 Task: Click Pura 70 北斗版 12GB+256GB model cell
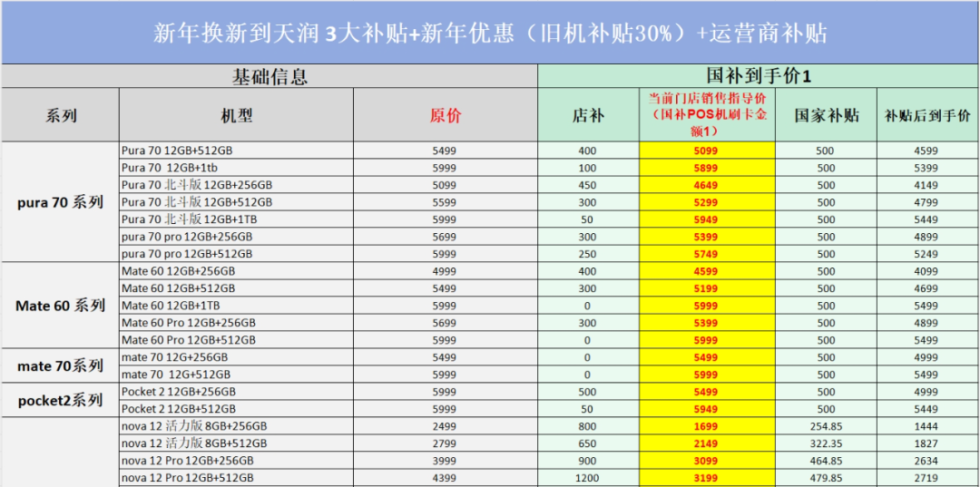tap(236, 185)
